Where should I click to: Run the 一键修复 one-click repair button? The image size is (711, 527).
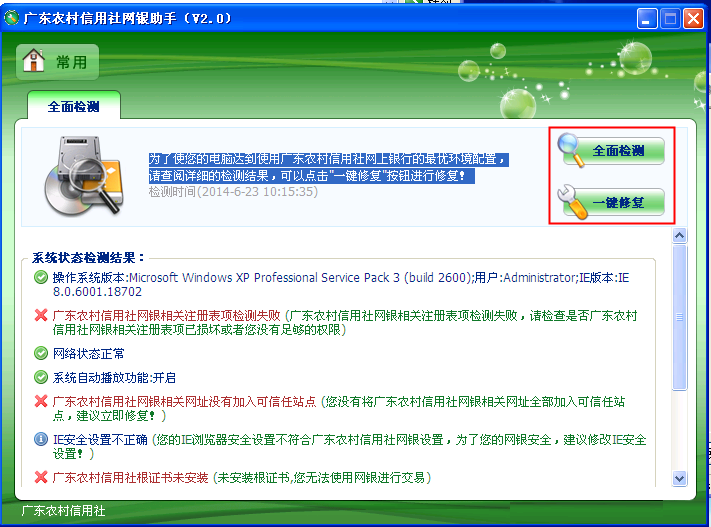point(613,202)
